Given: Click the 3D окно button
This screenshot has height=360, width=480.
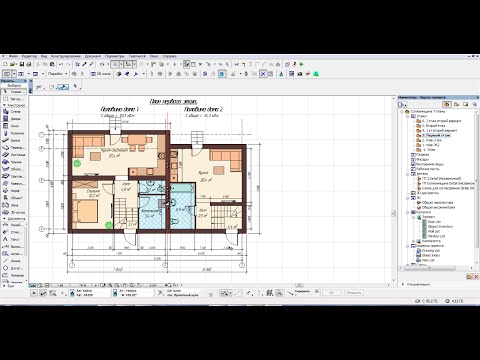Looking at the screenshot, I should pos(101,74).
